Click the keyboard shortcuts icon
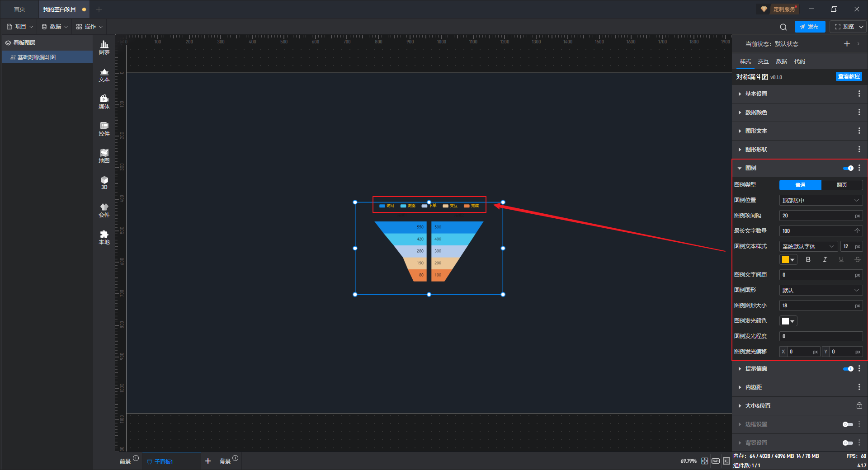This screenshot has width=868, height=470. point(716,461)
